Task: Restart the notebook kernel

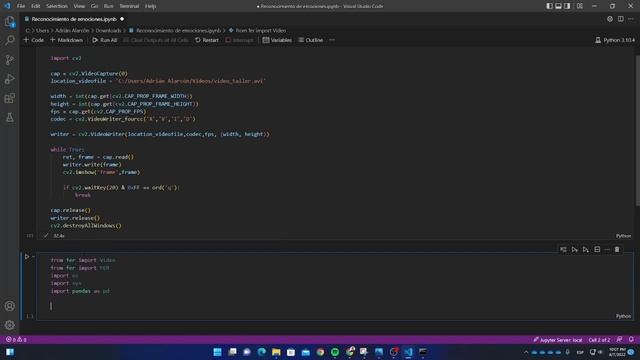Action: click(x=207, y=40)
